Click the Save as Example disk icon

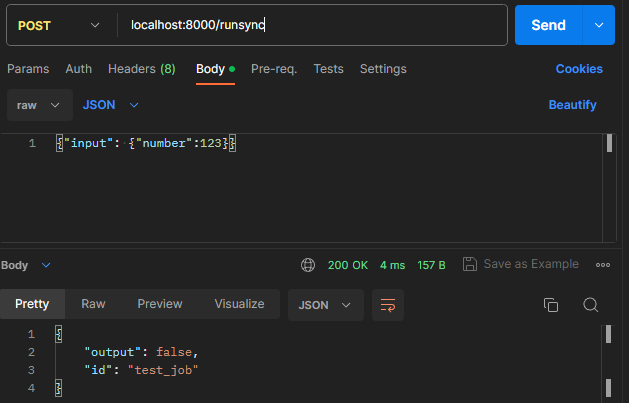(x=469, y=265)
